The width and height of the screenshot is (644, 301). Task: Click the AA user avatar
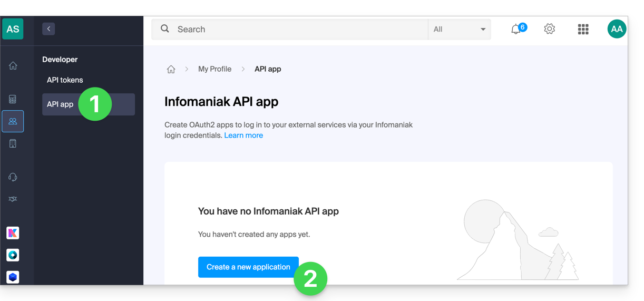(617, 29)
